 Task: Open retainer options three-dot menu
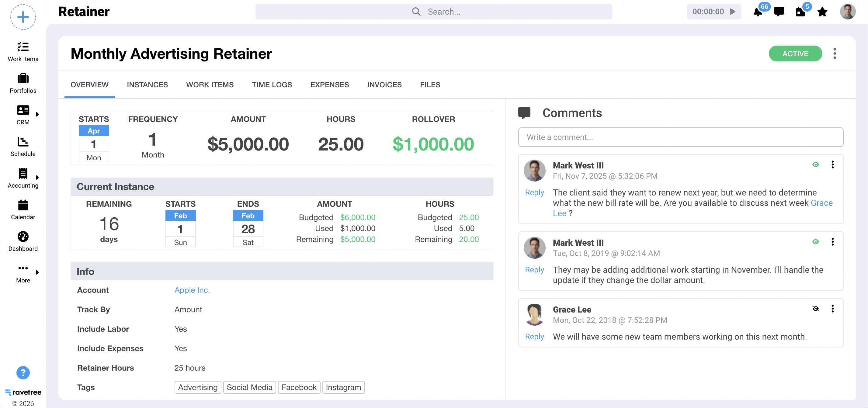point(834,54)
